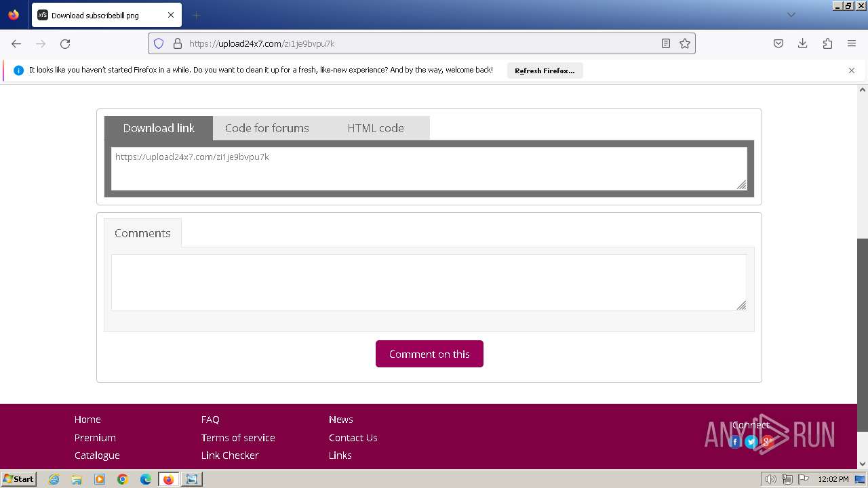Click the address bar URL field
Viewport: 868px width, 488px height.
[420, 43]
